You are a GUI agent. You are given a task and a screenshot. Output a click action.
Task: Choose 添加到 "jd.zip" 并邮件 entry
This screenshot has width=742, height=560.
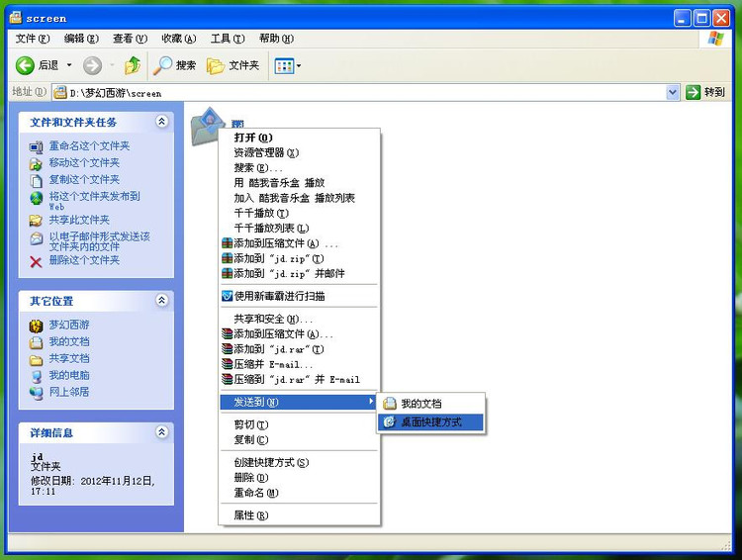point(299,274)
